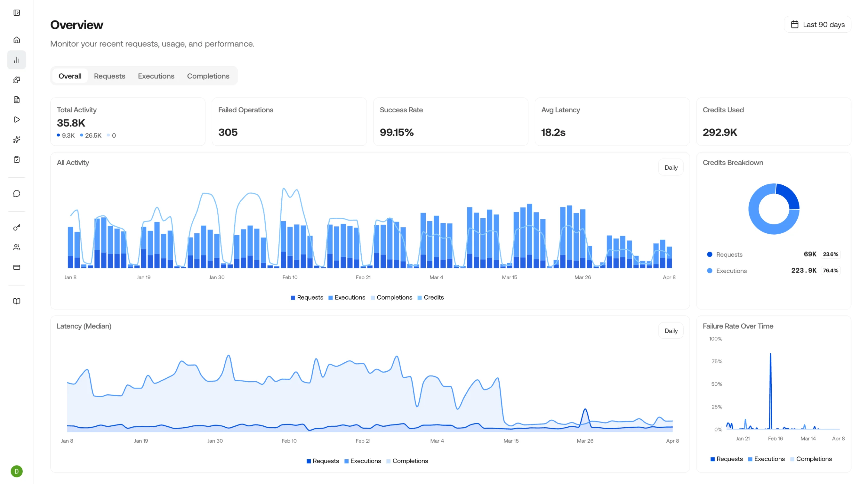Image resolution: width=868 pixels, height=484 pixels.
Task: Click the failure rate spike near Feb 16
Action: tap(770, 391)
